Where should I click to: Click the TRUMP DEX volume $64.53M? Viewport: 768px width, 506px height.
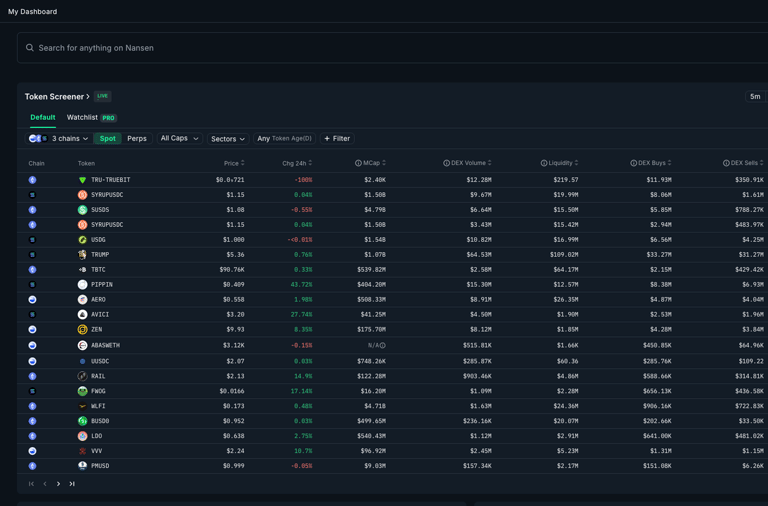(478, 255)
